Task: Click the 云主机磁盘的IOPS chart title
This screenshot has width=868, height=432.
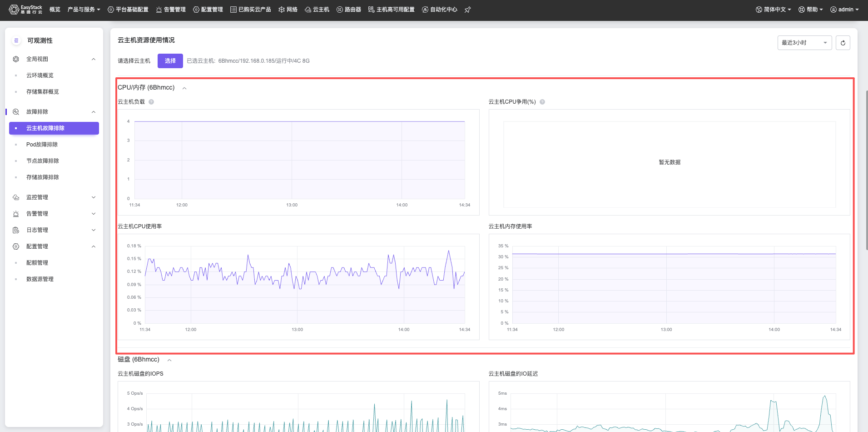Action: (140, 374)
